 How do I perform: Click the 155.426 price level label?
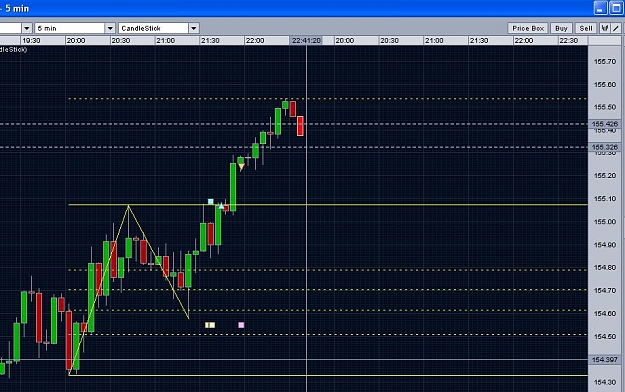pos(604,124)
